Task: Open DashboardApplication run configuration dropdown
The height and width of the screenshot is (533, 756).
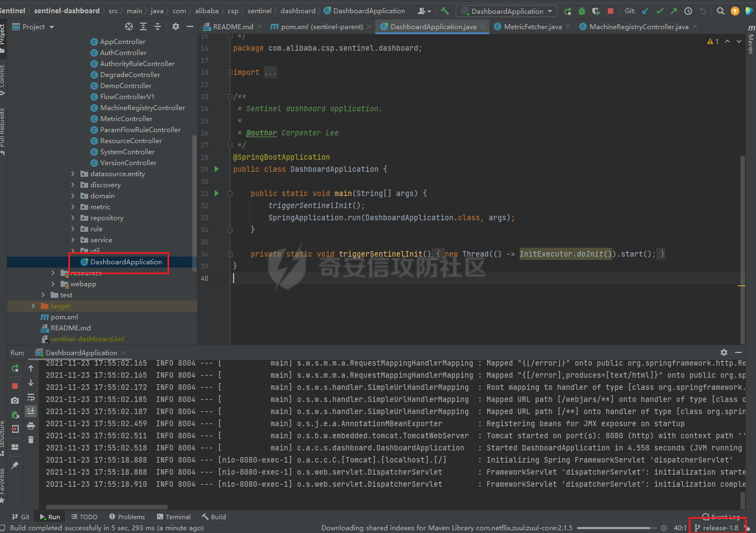Action: (x=507, y=11)
